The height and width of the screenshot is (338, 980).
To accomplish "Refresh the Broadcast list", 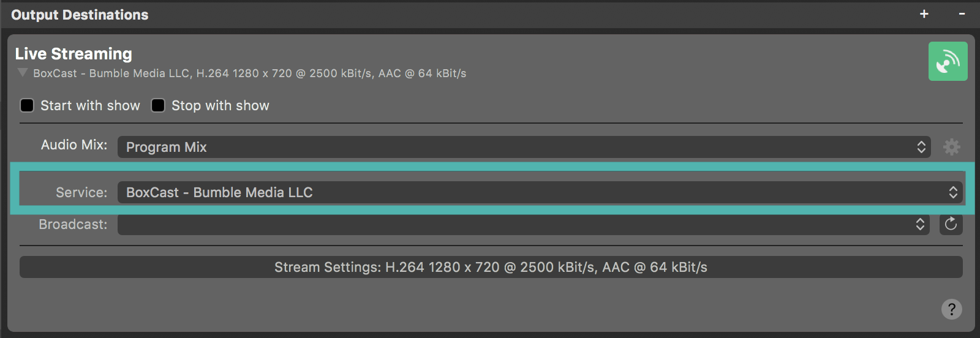I will pyautogui.click(x=951, y=224).
